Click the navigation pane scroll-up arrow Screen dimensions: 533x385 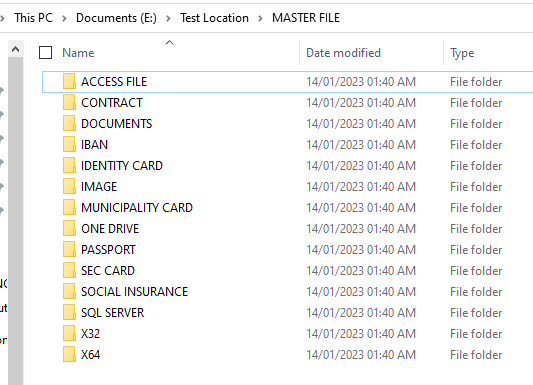(x=15, y=50)
